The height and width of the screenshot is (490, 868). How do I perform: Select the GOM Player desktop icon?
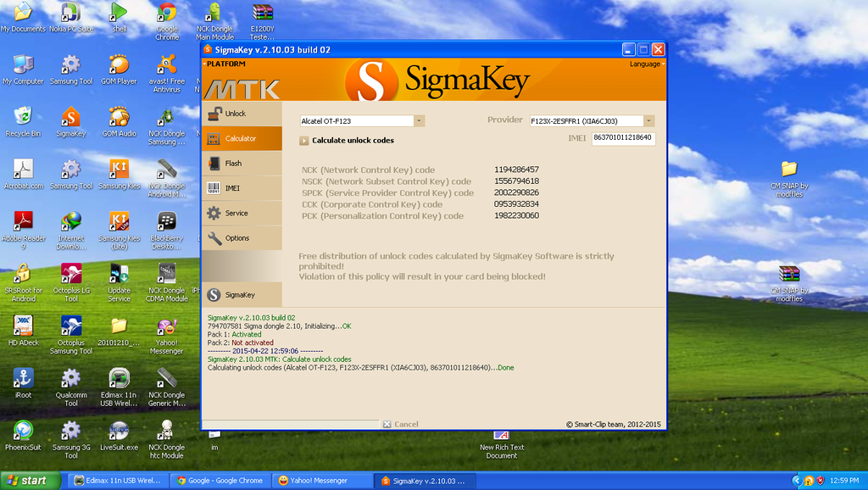[x=120, y=68]
